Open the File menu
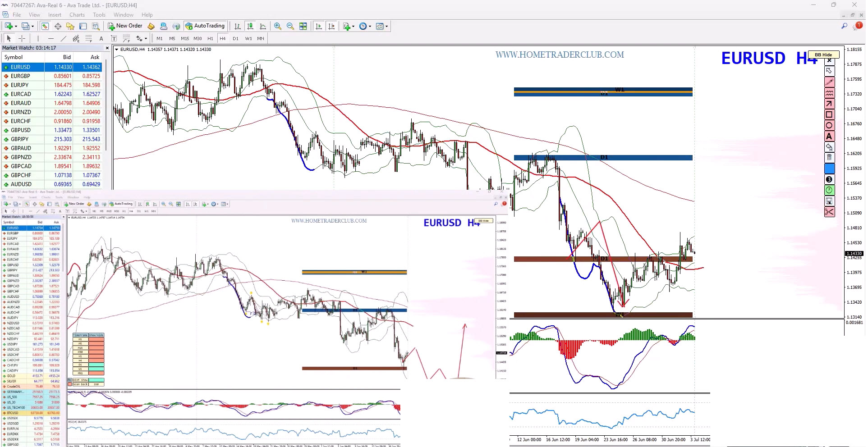Viewport: 868px width, 447px height. click(x=17, y=15)
